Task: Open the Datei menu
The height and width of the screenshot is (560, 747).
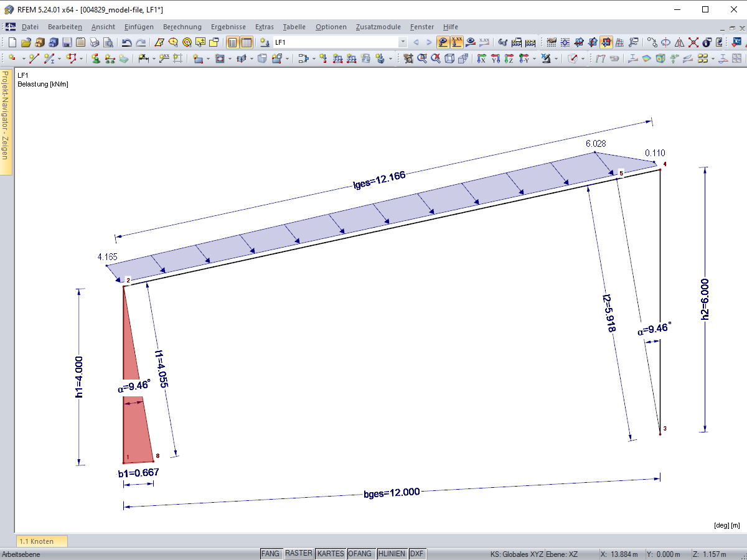Action: point(30,27)
